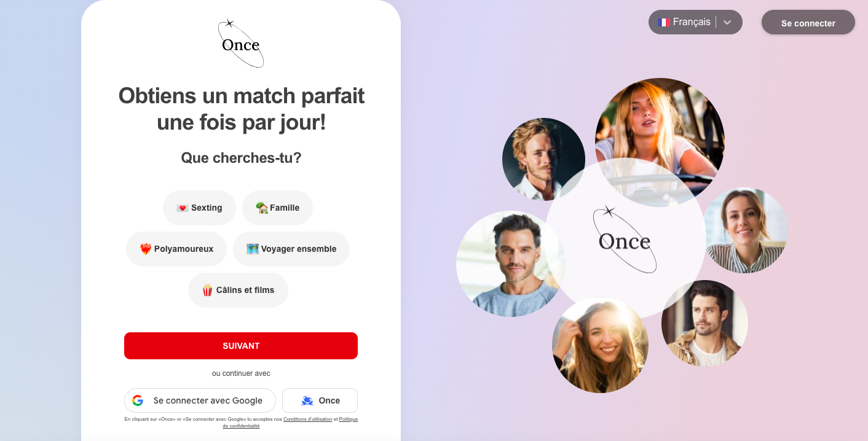Click the blue handshake icon beside Once

[x=307, y=400]
